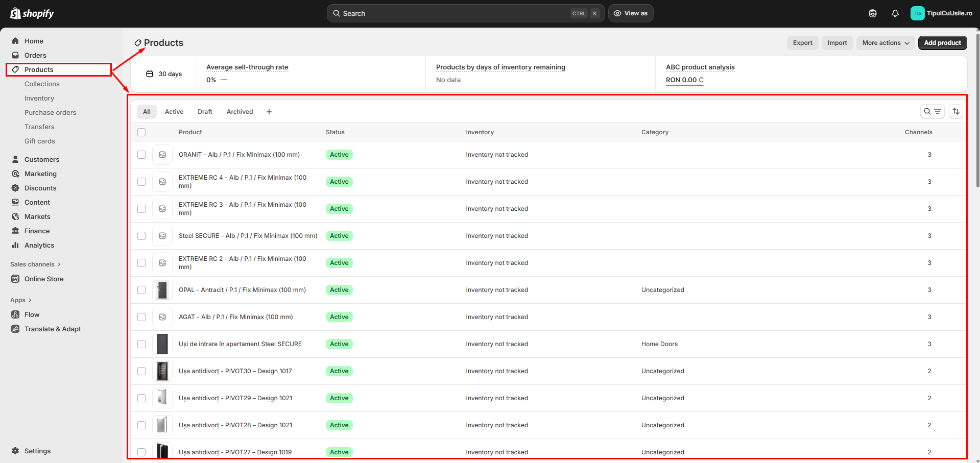The image size is (980, 463).
Task: Open the Sidekick assistant icon in top bar
Action: coord(872,13)
